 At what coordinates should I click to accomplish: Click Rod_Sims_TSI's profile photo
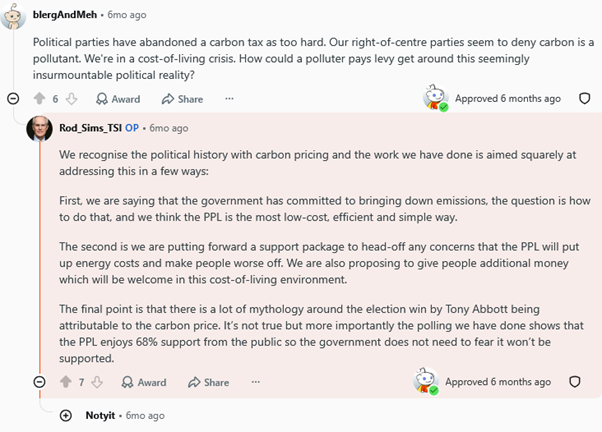[39, 128]
